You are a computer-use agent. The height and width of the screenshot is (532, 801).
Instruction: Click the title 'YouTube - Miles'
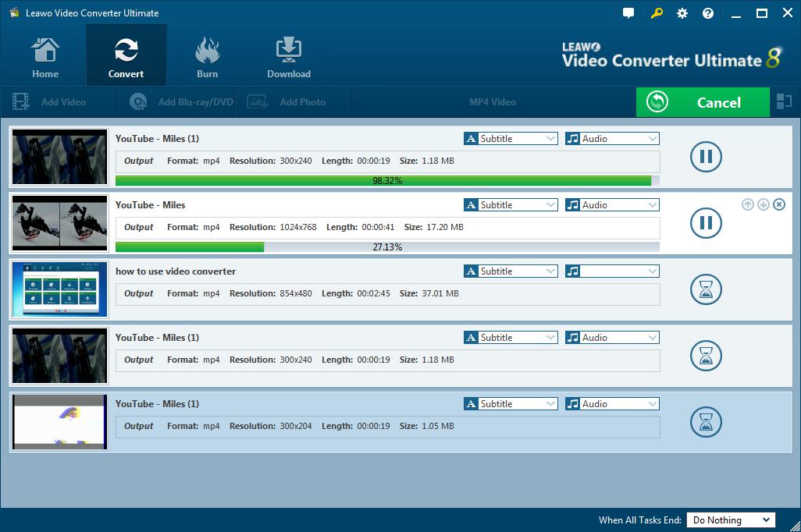(x=150, y=204)
